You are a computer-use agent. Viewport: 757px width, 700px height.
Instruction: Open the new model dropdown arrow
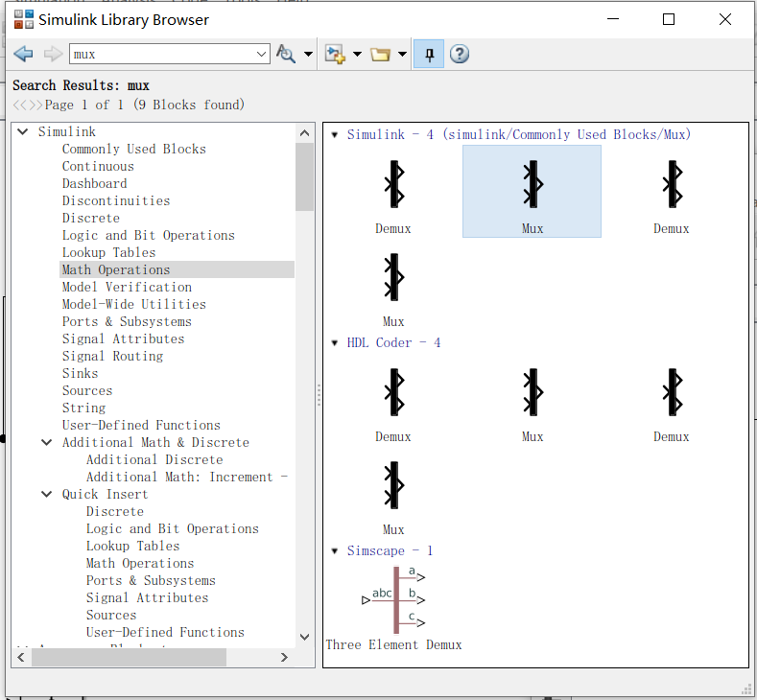[x=357, y=54]
